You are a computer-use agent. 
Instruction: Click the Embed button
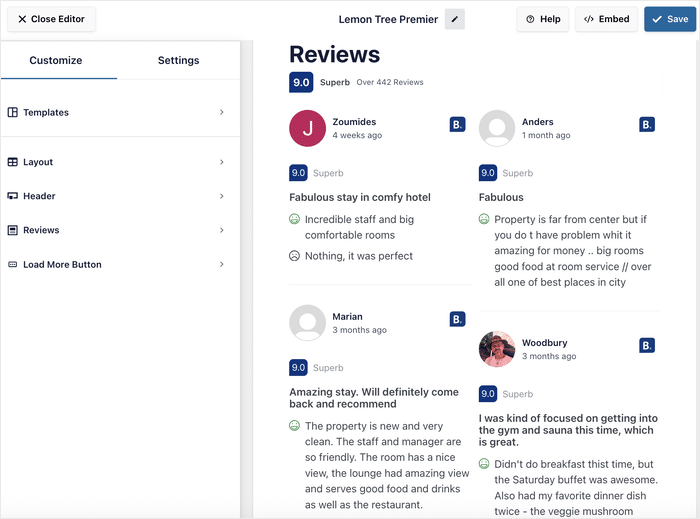tap(606, 19)
